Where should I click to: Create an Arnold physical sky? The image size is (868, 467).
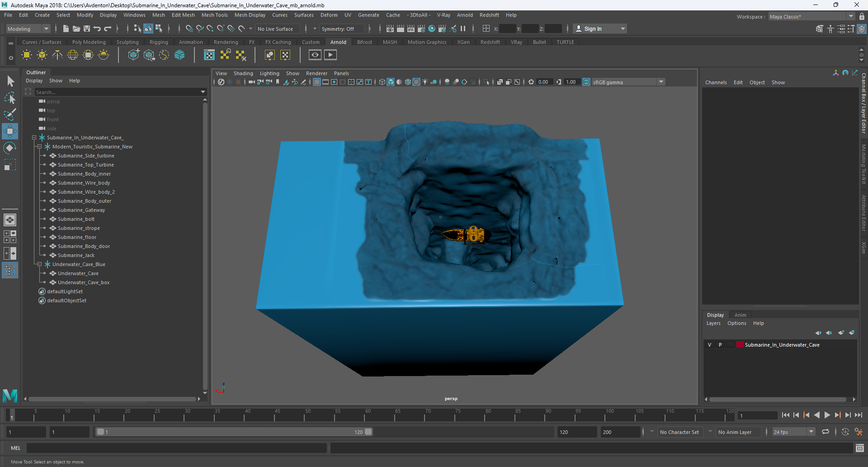click(x=104, y=55)
